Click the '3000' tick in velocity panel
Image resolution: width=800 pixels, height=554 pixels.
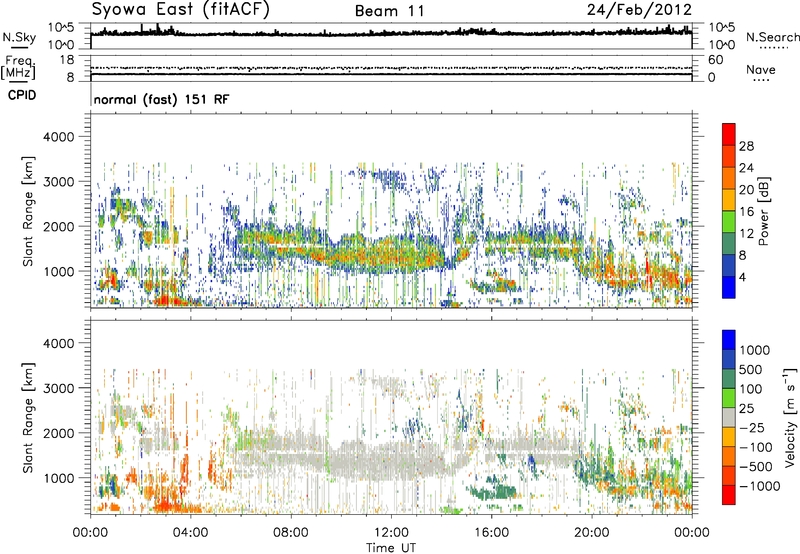tap(58, 388)
